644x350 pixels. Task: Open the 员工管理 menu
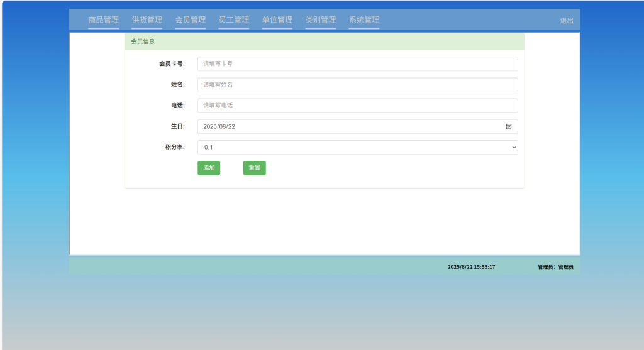234,19
